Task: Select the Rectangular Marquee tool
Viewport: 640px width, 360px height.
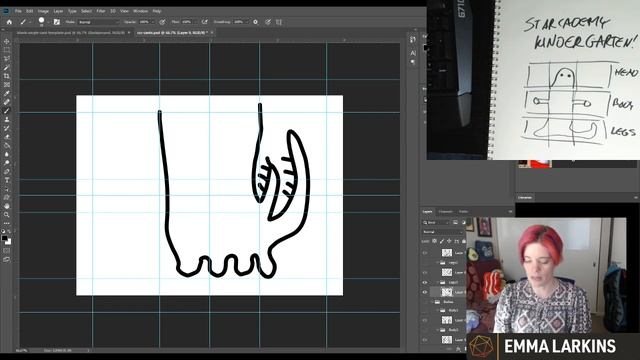Action: click(x=7, y=50)
